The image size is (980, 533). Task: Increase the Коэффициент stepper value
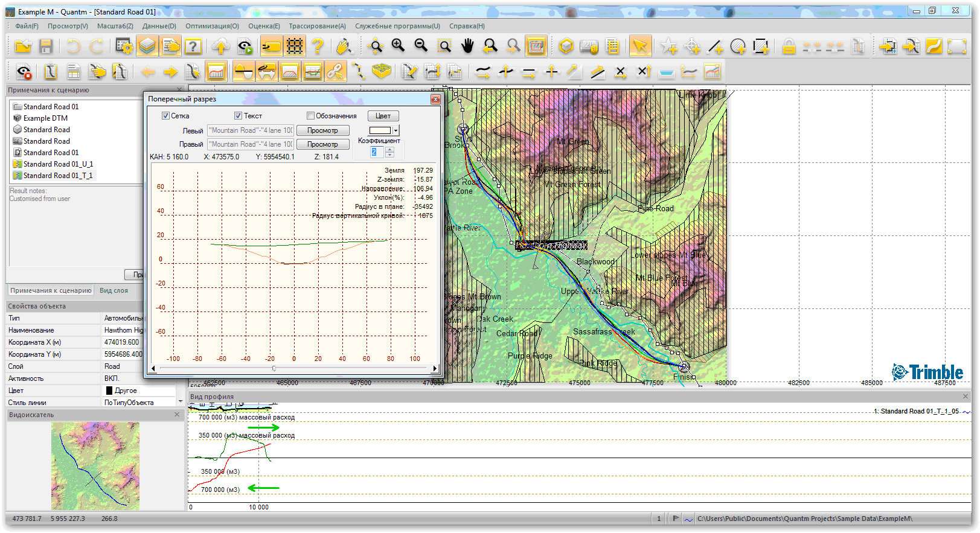click(389, 149)
